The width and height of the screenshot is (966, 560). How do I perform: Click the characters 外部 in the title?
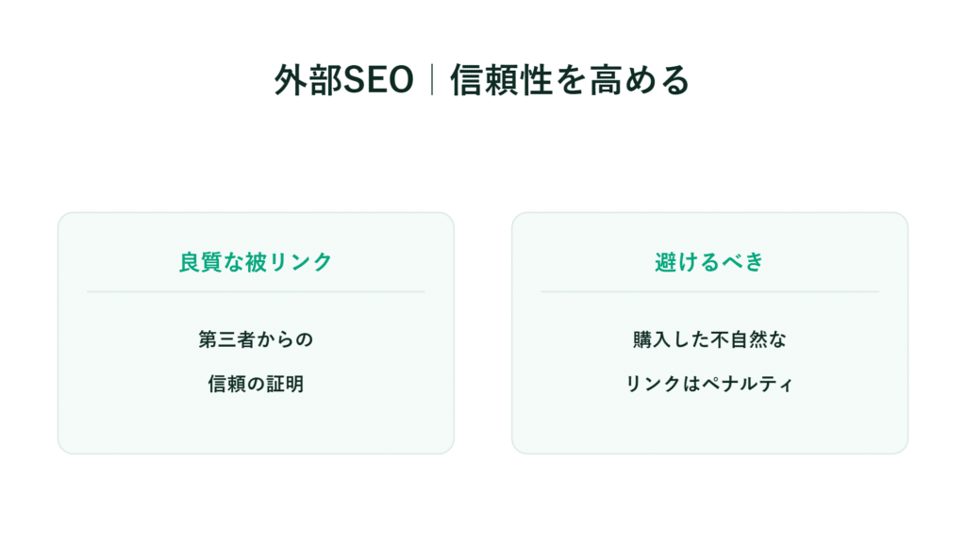pyautogui.click(x=308, y=80)
